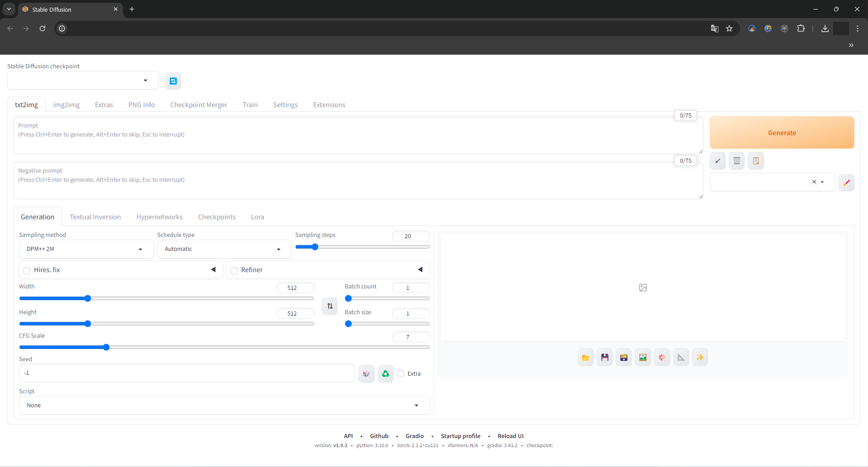Switch to Lora tab
Screen dimensions: 868x467
click(258, 217)
